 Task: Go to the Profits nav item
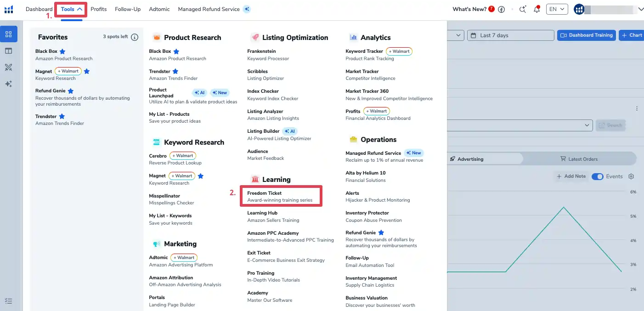[x=99, y=9]
